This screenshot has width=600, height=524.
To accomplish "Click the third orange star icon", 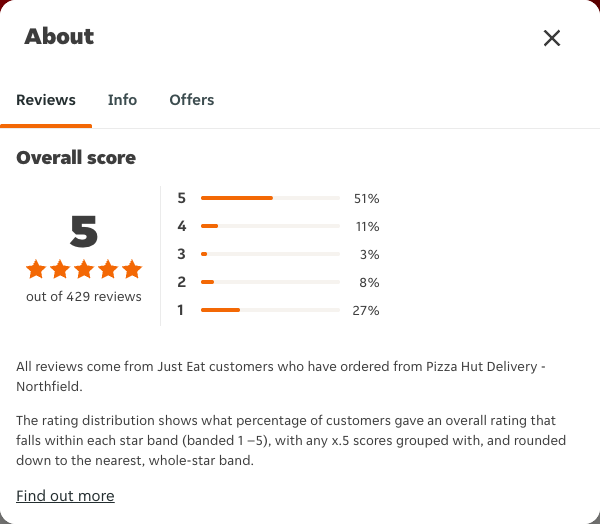I will coord(84,269).
